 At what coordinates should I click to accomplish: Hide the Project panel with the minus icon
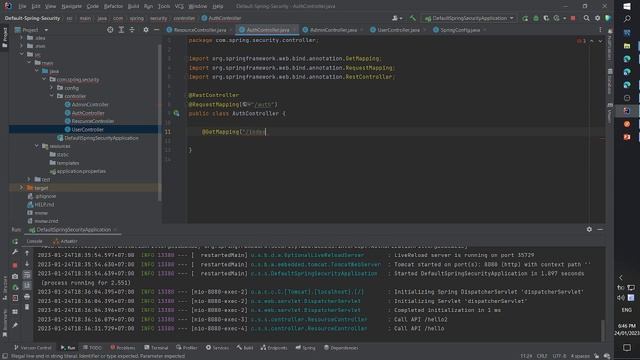point(157,30)
